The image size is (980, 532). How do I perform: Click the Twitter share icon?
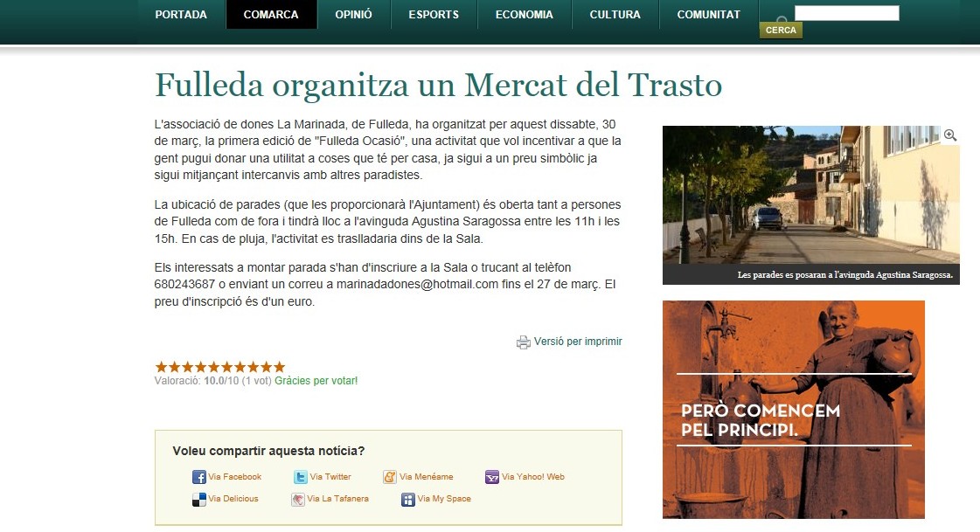coord(301,477)
